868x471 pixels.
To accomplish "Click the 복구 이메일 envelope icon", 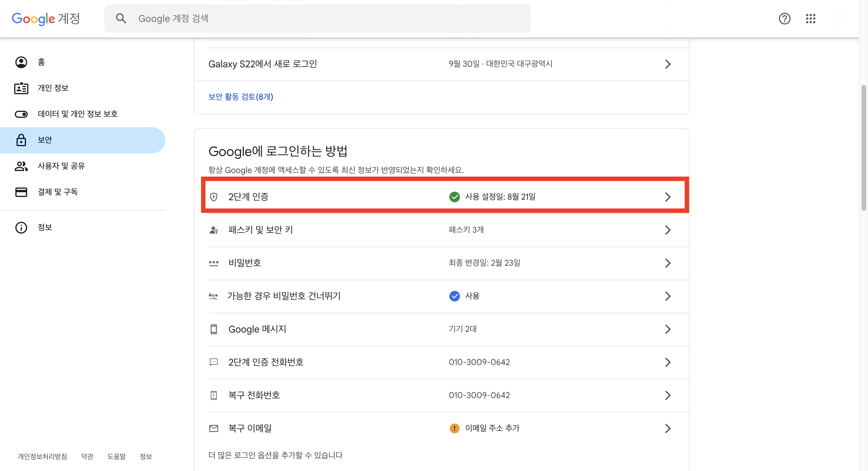I will click(x=214, y=428).
